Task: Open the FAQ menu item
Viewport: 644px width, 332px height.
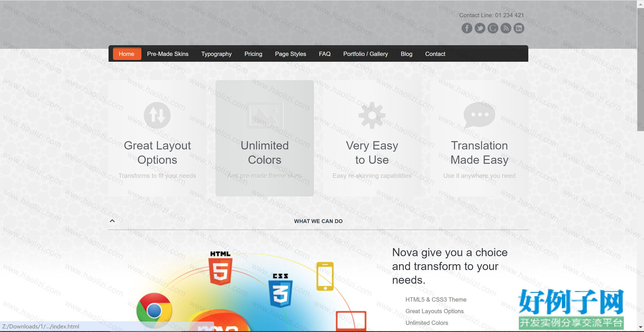Action: tap(325, 54)
